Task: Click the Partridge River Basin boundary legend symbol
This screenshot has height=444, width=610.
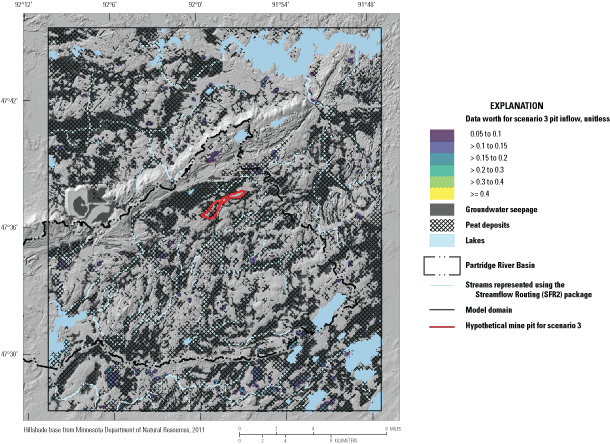Action: pyautogui.click(x=441, y=264)
